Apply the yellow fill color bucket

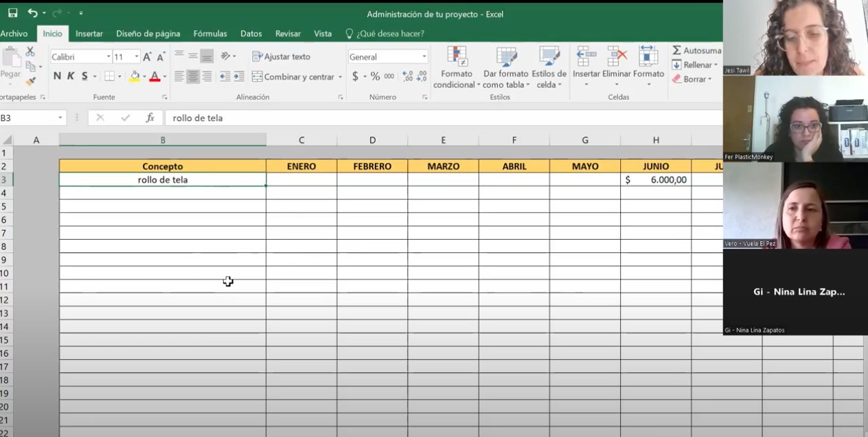[135, 76]
